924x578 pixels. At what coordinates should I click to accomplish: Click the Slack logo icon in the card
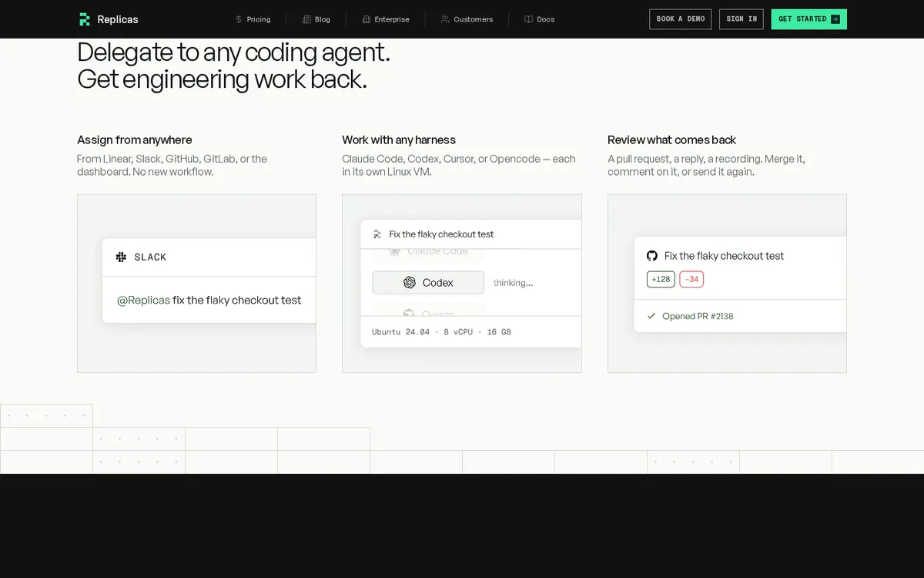tap(121, 257)
